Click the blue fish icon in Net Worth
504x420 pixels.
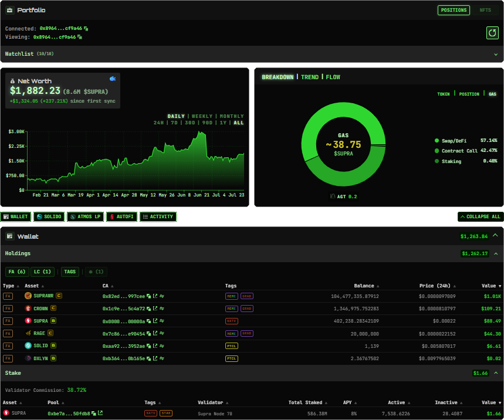(x=113, y=79)
